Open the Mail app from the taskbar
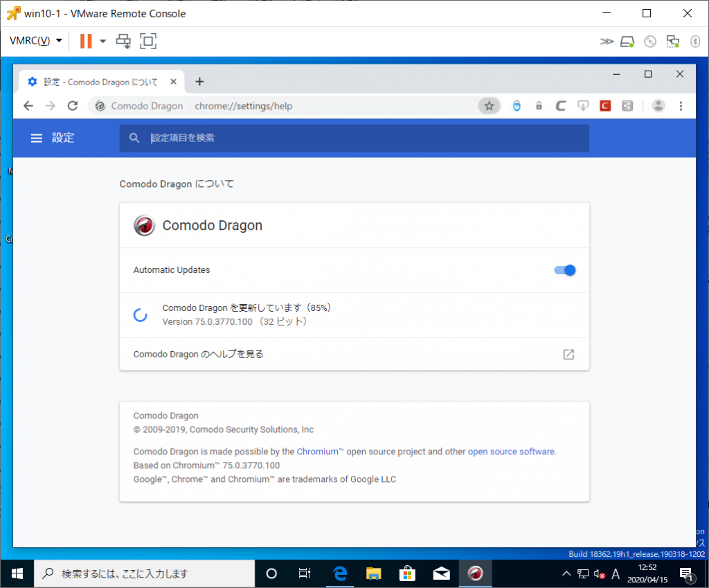The width and height of the screenshot is (709, 588). coord(441,573)
